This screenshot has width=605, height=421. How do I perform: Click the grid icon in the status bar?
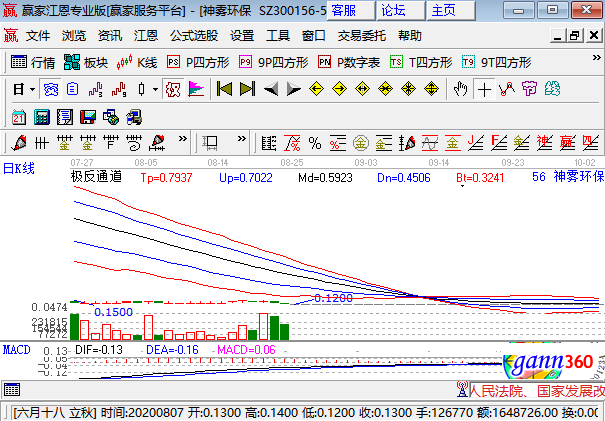point(11,390)
